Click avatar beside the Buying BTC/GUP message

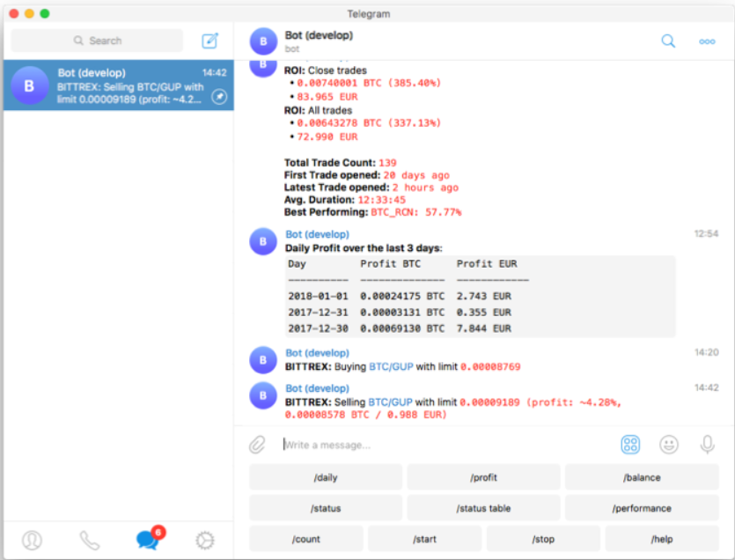tap(263, 360)
